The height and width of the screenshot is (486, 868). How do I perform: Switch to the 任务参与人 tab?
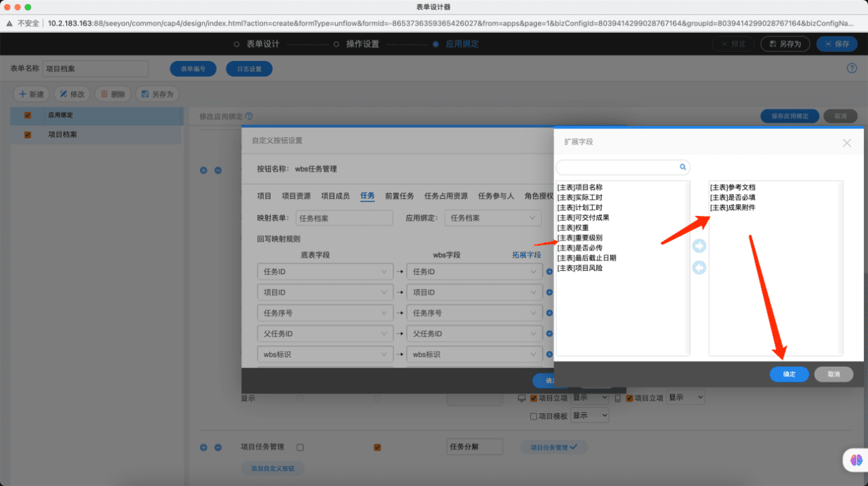[496, 196]
